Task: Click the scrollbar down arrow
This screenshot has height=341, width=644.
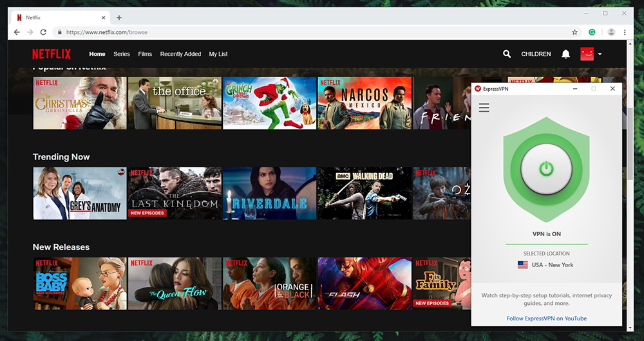Action: (x=630, y=328)
